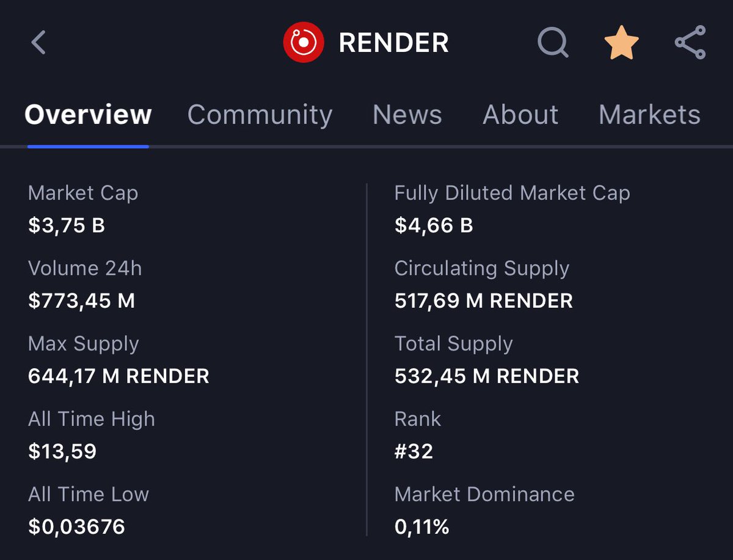Screen dimensions: 733x560
Task: Tap the Total Supply label
Action: [x=454, y=344]
